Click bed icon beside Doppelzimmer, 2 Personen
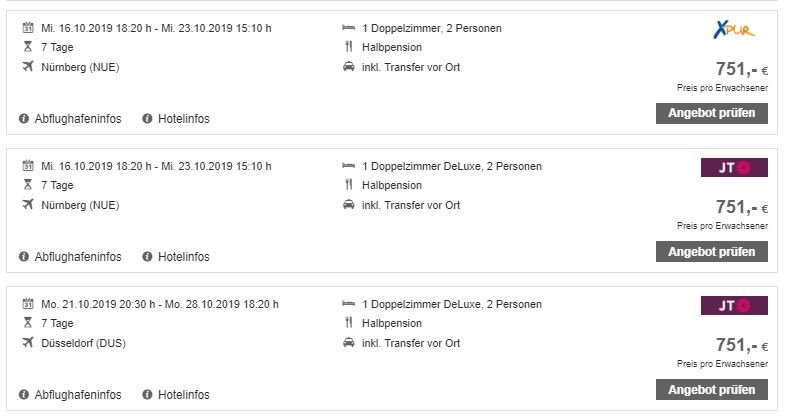This screenshot has height=417, width=785. [x=348, y=28]
